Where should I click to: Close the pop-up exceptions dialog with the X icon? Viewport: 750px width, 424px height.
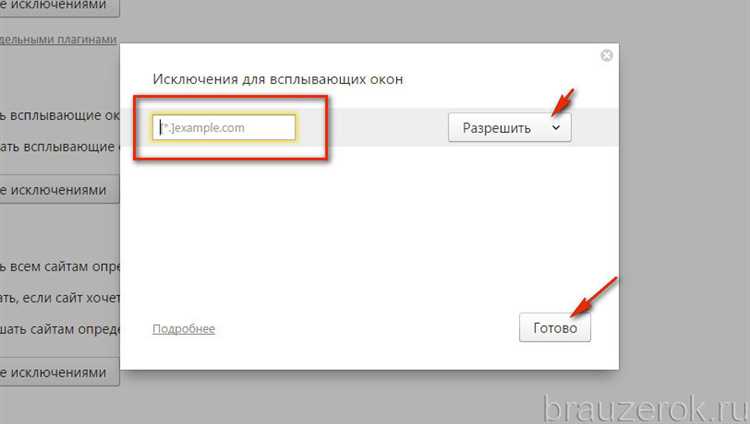coord(607,56)
